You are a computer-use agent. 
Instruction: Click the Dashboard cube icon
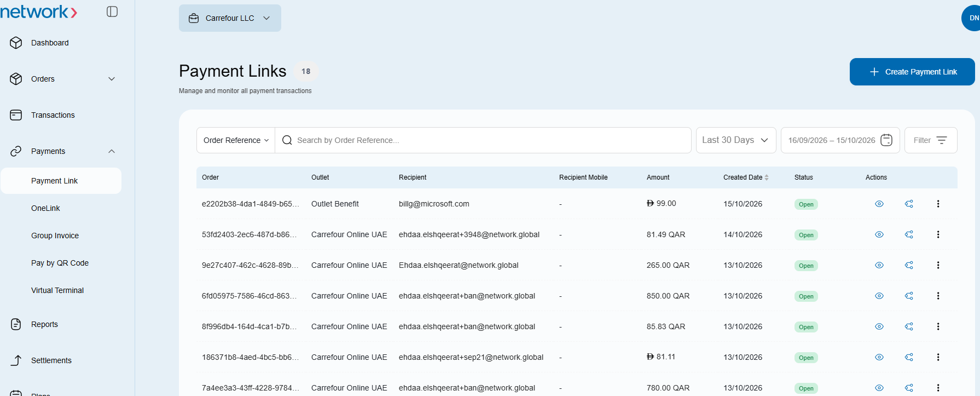[16, 43]
